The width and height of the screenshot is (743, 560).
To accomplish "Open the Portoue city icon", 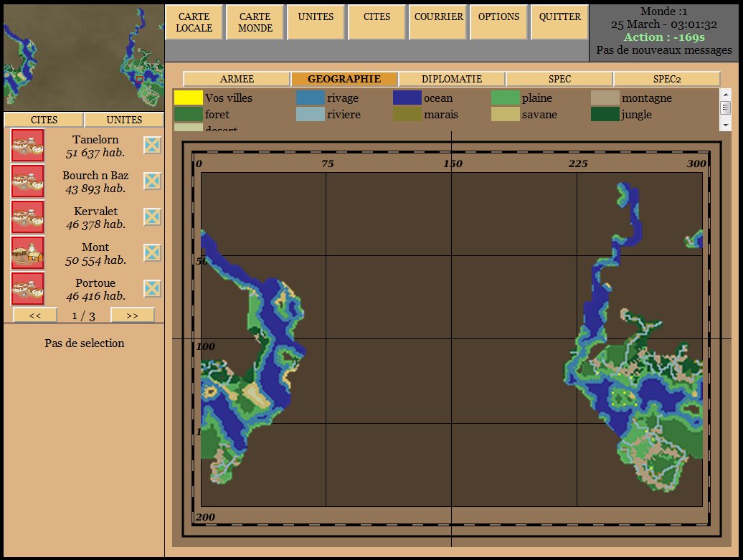I will (27, 288).
